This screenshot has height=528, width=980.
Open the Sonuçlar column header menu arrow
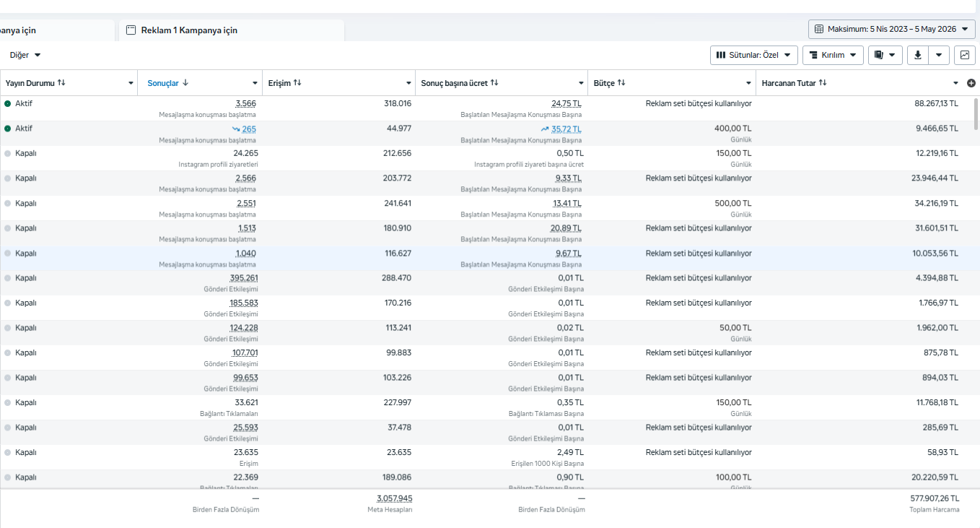[x=255, y=83]
